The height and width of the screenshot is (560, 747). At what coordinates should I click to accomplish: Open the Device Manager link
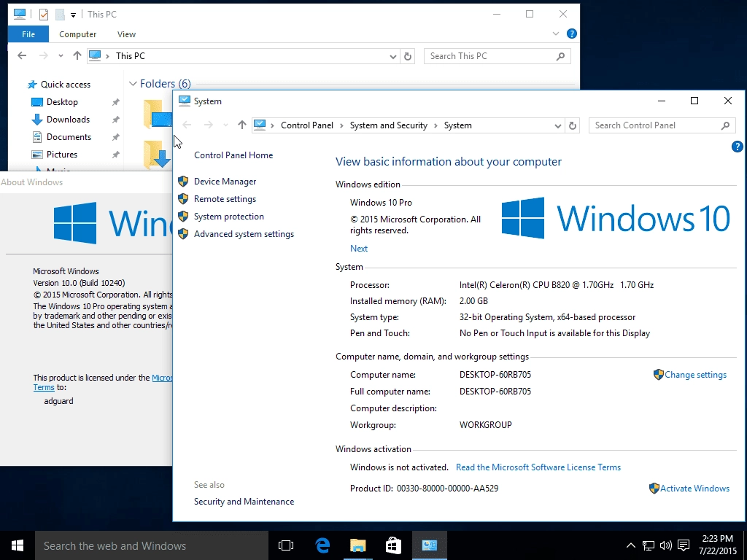coord(225,182)
